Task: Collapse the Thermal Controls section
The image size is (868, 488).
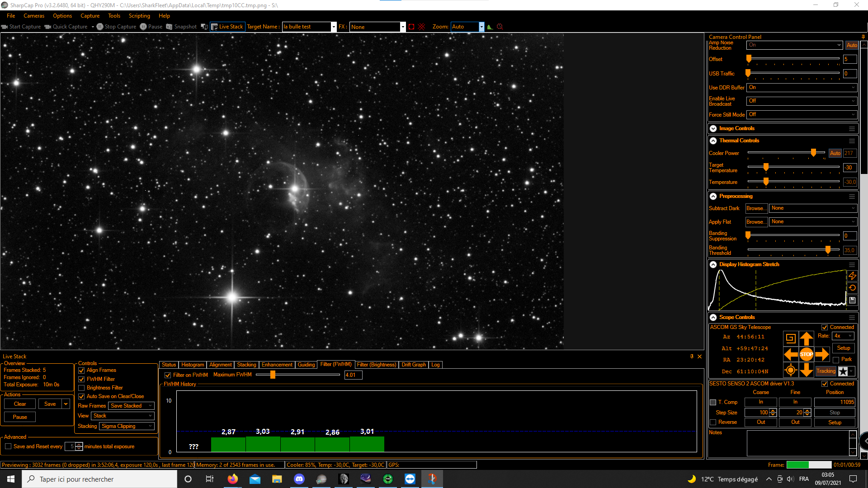Action: coord(713,141)
